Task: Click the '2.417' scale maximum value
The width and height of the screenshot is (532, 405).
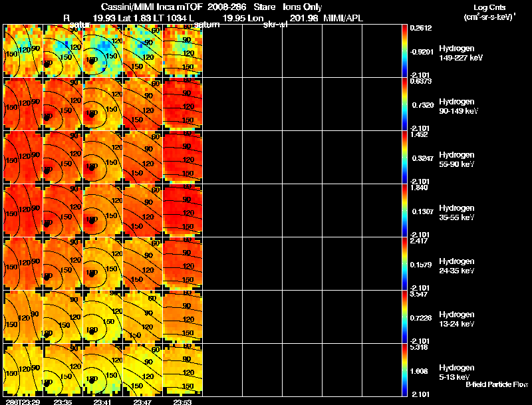Action: pyautogui.click(x=419, y=241)
